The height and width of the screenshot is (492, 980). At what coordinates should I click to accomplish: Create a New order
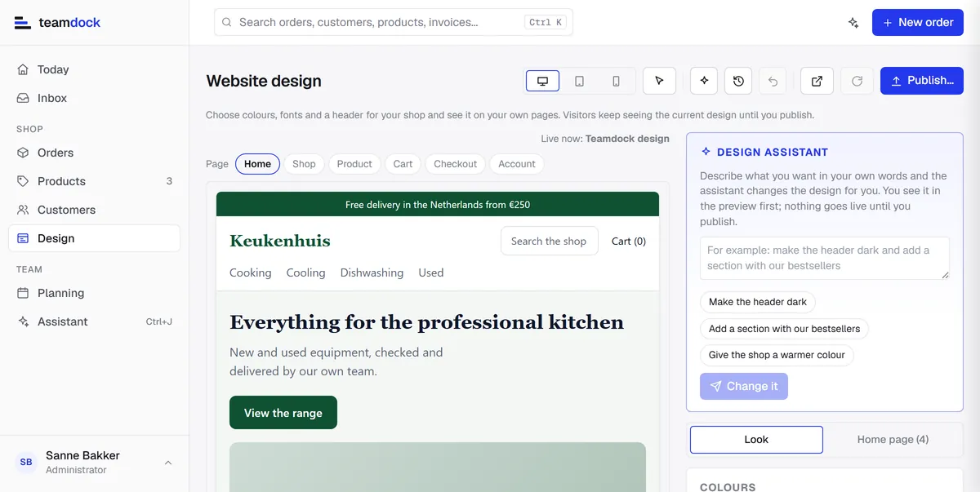[x=918, y=22]
